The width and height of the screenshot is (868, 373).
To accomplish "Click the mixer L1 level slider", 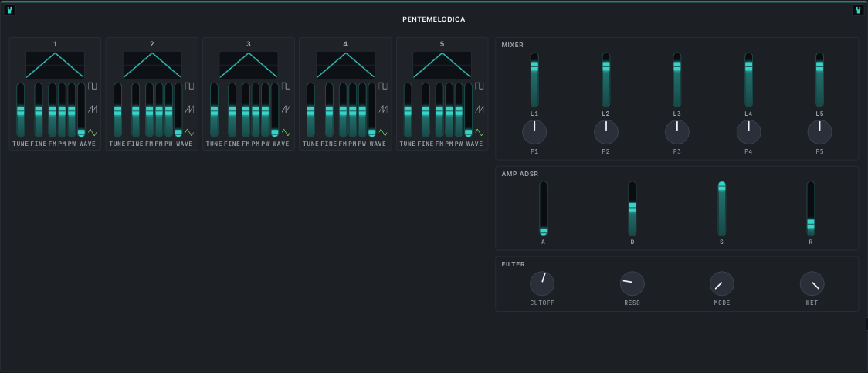I will click(x=534, y=80).
